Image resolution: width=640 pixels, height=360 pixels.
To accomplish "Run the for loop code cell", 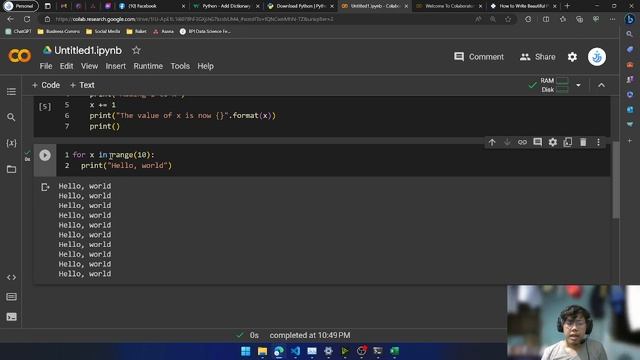I will [x=45, y=155].
